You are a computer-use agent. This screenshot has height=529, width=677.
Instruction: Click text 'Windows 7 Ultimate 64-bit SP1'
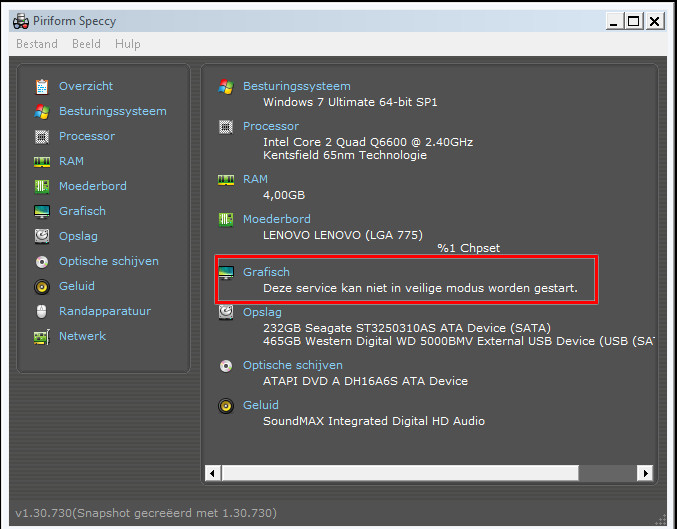[350, 102]
